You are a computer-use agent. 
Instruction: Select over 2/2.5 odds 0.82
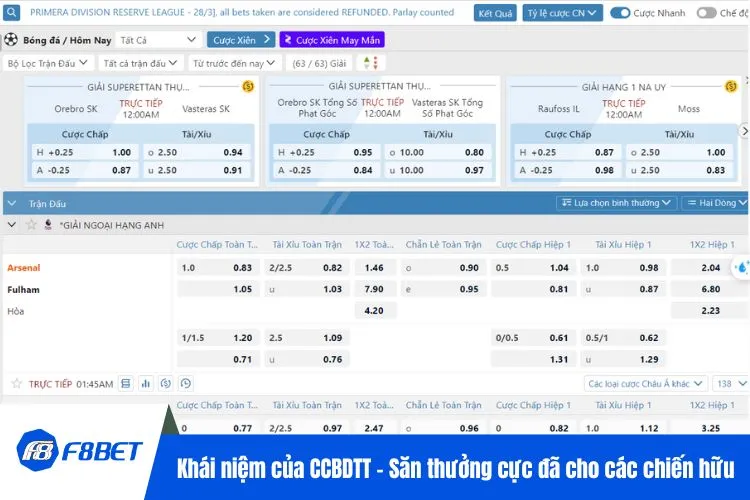(x=306, y=267)
